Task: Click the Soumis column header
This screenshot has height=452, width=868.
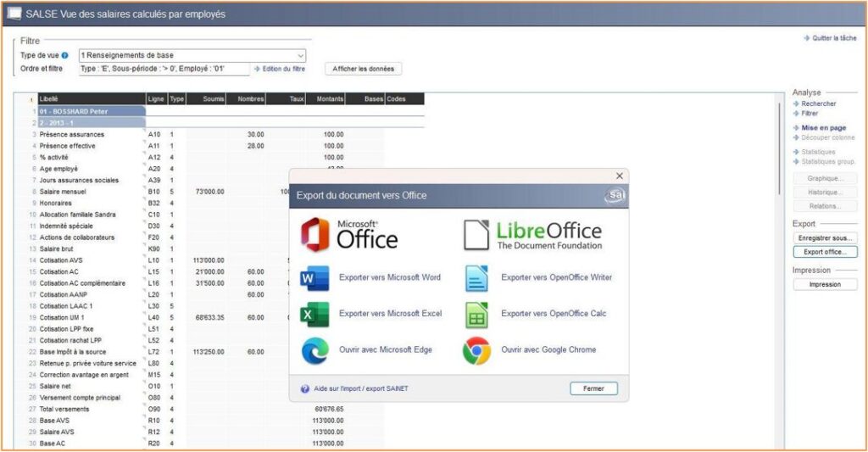Action: 207,99
